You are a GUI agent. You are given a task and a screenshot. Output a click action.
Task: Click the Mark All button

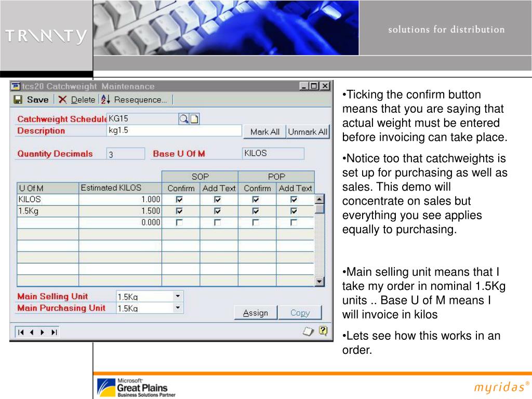(x=265, y=131)
